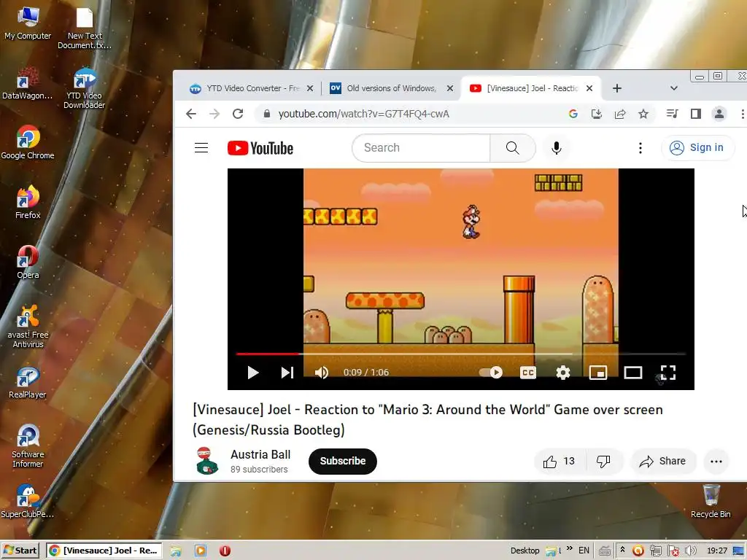Launch Opera desktop shortcut
This screenshot has height=560, width=747.
(28, 262)
